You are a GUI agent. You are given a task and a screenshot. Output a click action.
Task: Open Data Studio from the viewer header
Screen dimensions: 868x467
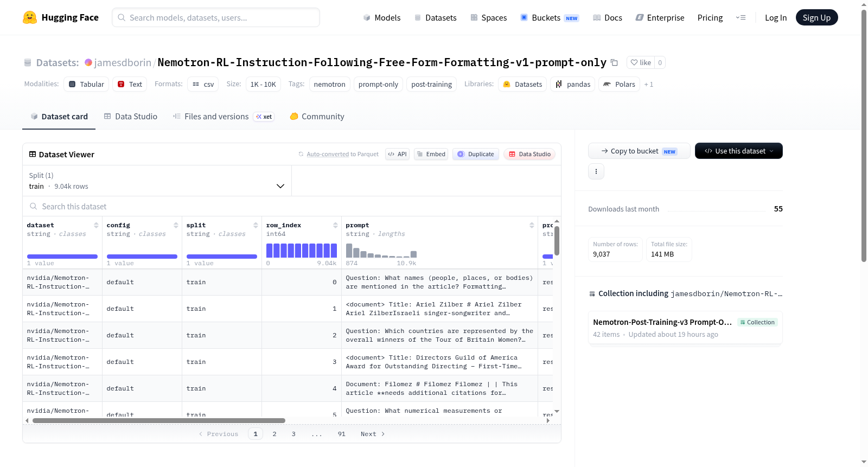pos(529,154)
